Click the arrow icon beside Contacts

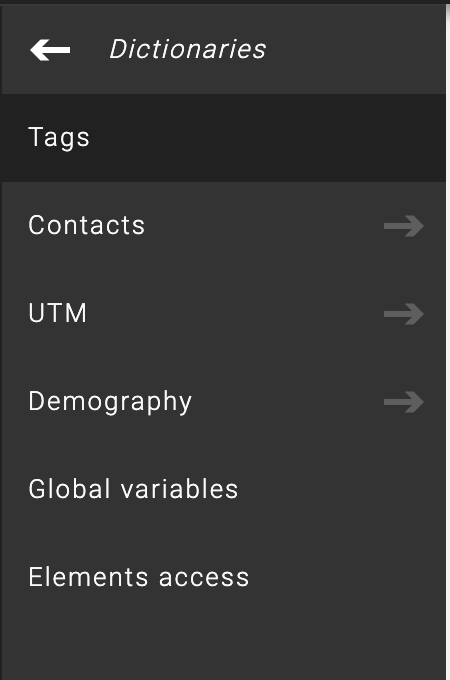[404, 226]
